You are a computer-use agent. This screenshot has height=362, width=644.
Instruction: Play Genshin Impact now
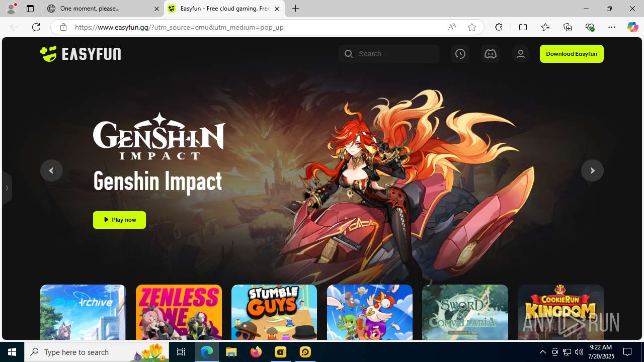(x=119, y=220)
